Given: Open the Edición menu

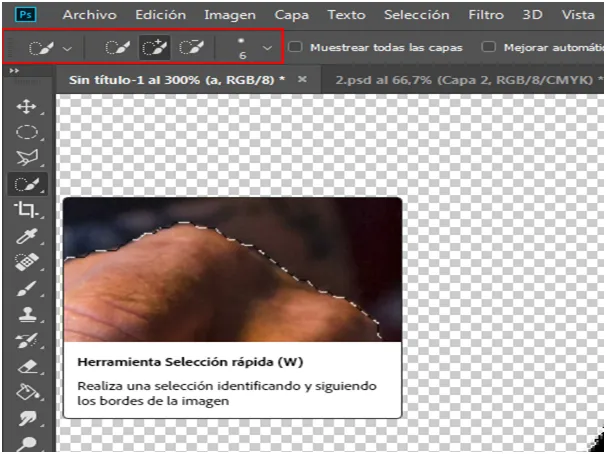Looking at the screenshot, I should pos(160,15).
